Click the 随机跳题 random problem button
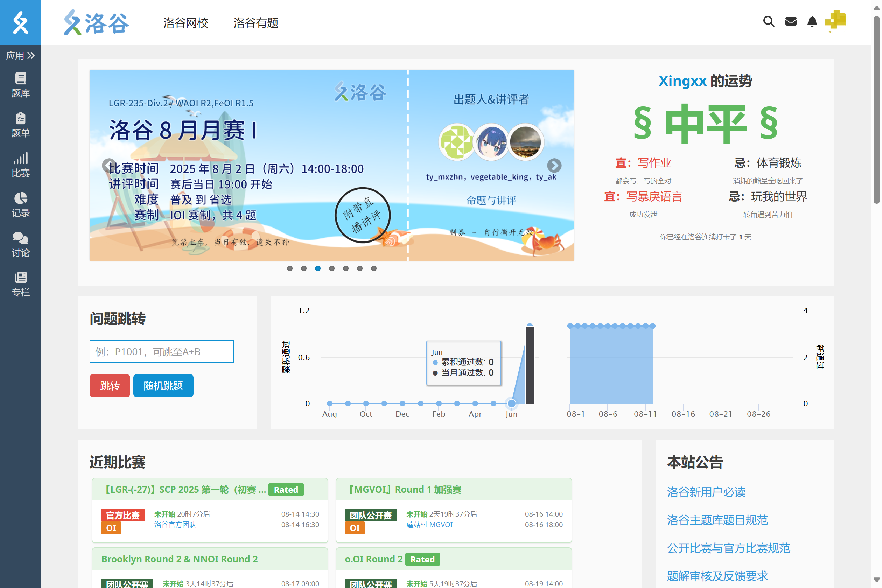Screen dimensions: 882x588 pyautogui.click(x=163, y=385)
